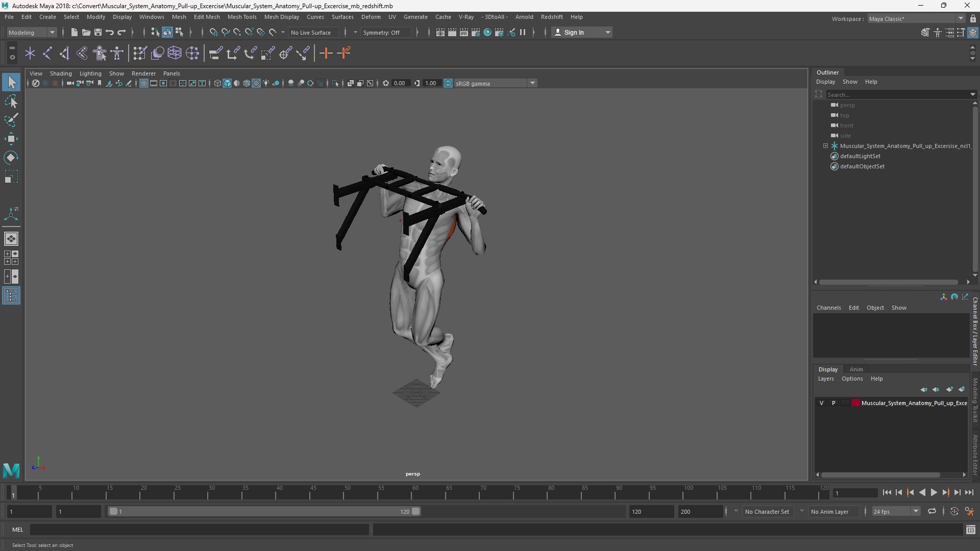Image resolution: width=980 pixels, height=551 pixels.
Task: Click the orange plus locator shelf icon
Action: pyautogui.click(x=326, y=53)
